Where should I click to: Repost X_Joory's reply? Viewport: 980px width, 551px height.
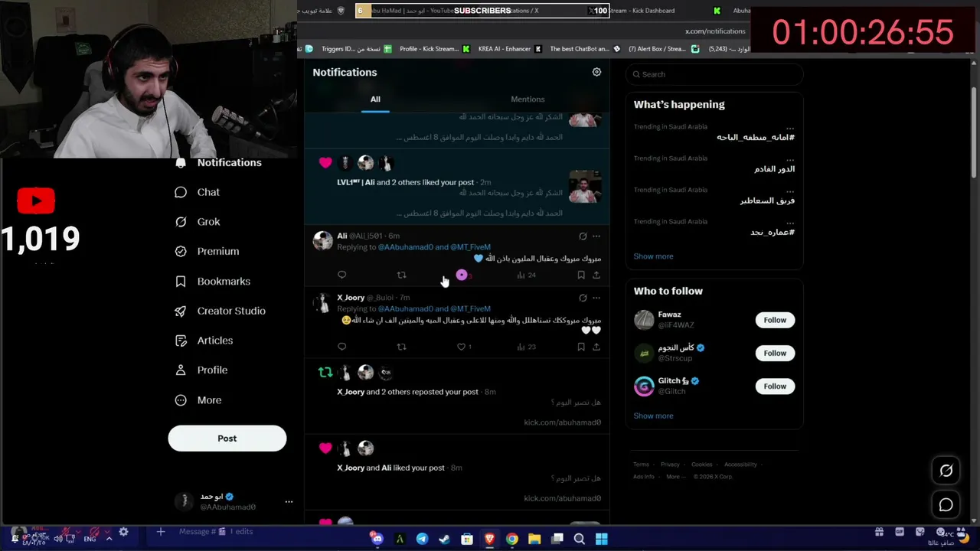click(401, 347)
